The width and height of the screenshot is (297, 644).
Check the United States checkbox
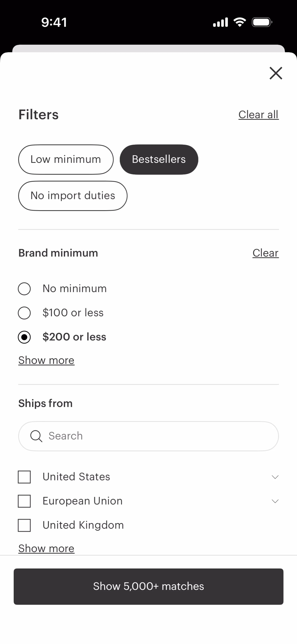click(24, 477)
